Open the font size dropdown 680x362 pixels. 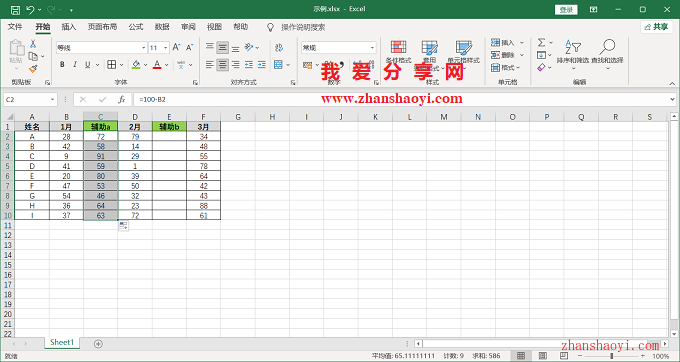[166, 48]
